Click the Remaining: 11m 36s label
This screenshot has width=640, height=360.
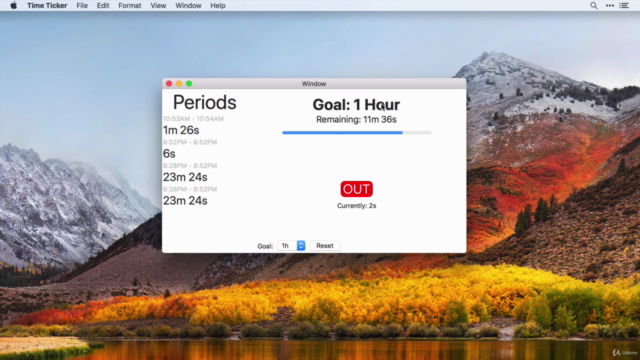pyautogui.click(x=356, y=120)
